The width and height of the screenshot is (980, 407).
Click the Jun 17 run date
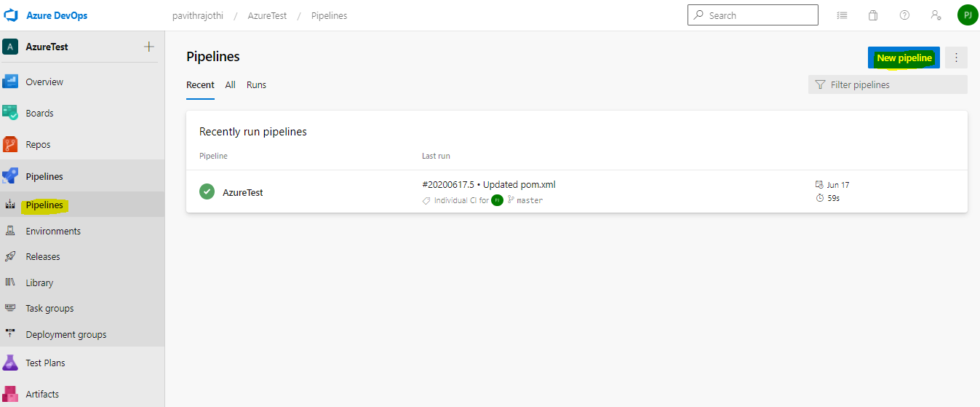tap(838, 185)
